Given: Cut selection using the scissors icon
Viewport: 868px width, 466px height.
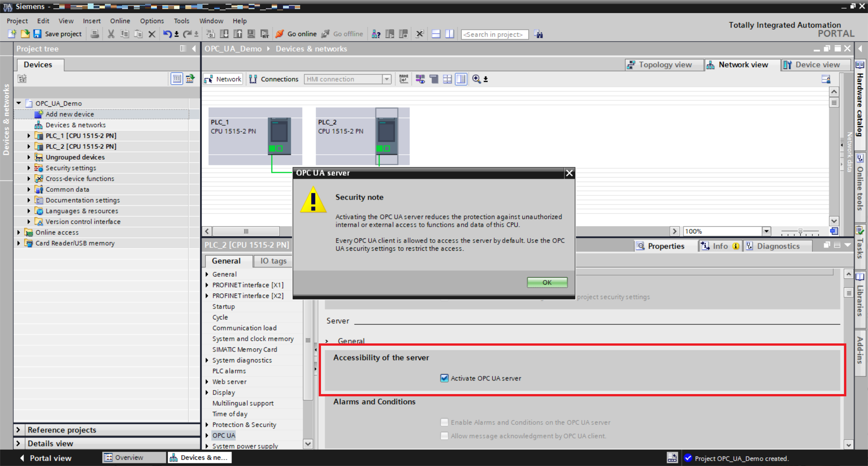Looking at the screenshot, I should 111,34.
